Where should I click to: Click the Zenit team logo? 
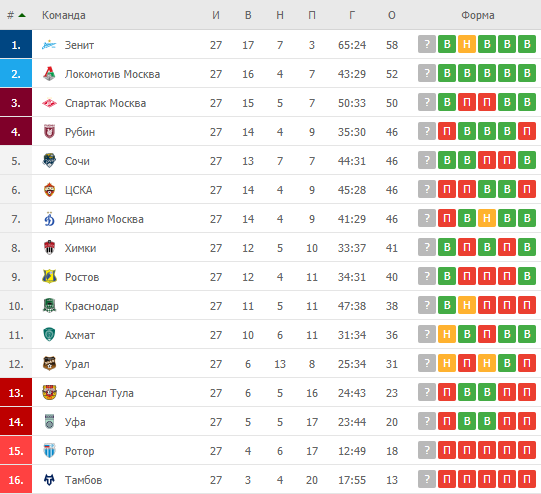click(x=49, y=45)
